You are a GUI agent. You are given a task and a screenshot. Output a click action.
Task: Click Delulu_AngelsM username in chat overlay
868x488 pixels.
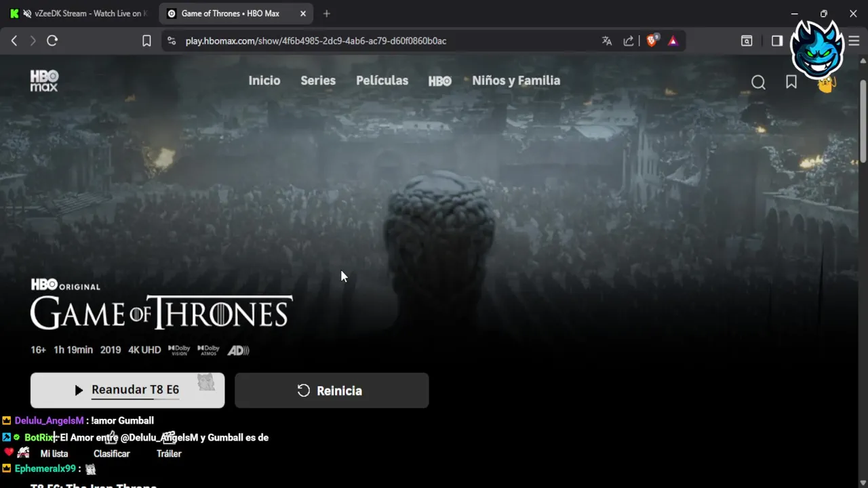[x=49, y=420]
